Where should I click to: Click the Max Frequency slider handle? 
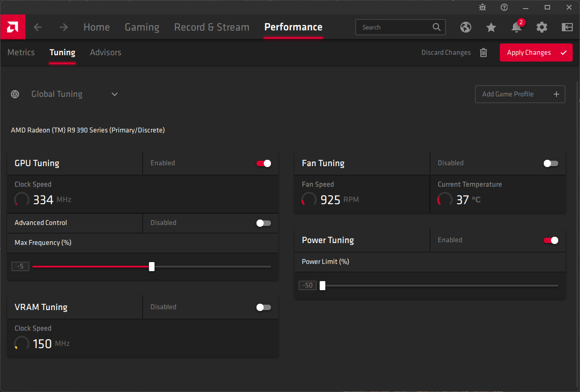pos(152,267)
